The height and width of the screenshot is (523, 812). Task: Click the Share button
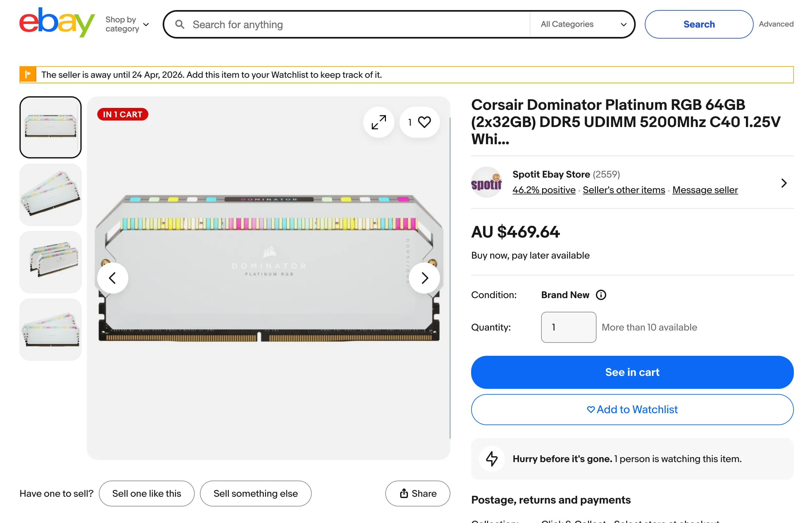417,494
